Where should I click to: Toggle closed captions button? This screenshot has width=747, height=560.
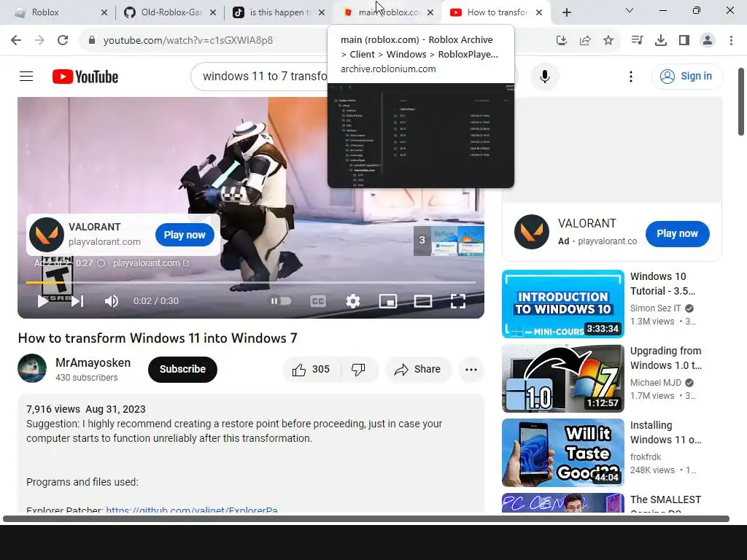coord(318,301)
